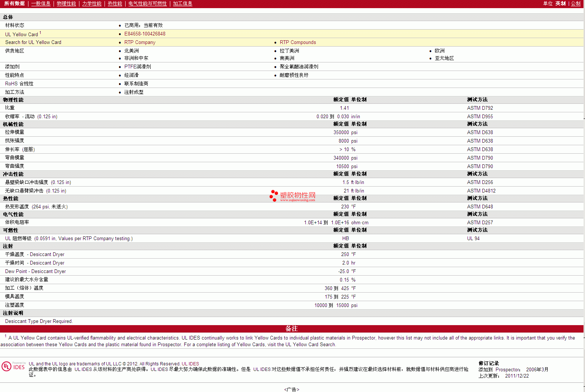Switch to the 物理性能 tab
The width and height of the screenshot is (585, 392).
click(x=66, y=4)
